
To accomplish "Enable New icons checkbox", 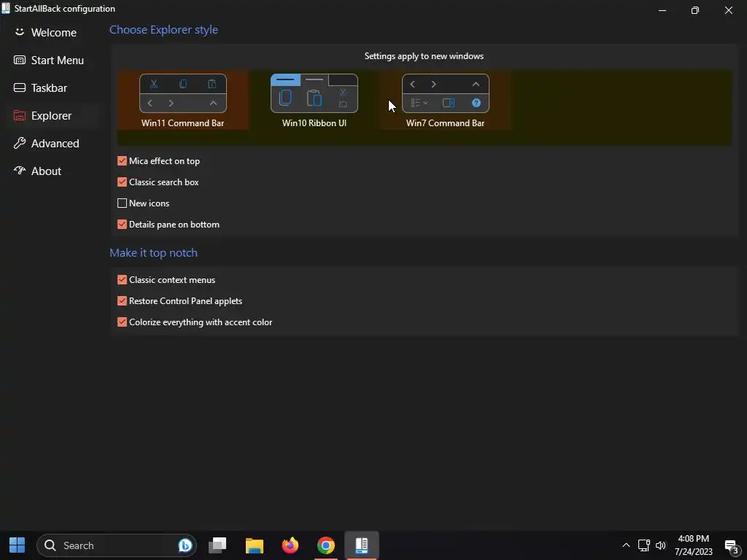I will pos(122,203).
